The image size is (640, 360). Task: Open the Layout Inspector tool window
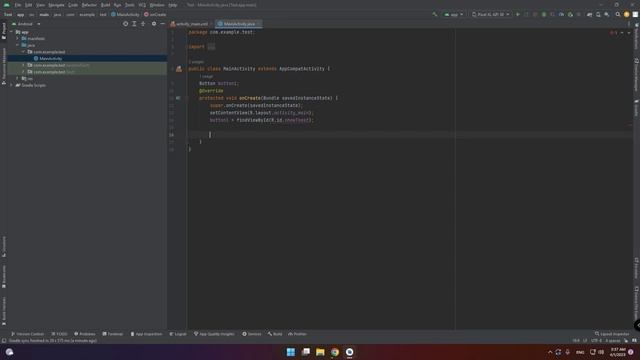[x=612, y=334]
